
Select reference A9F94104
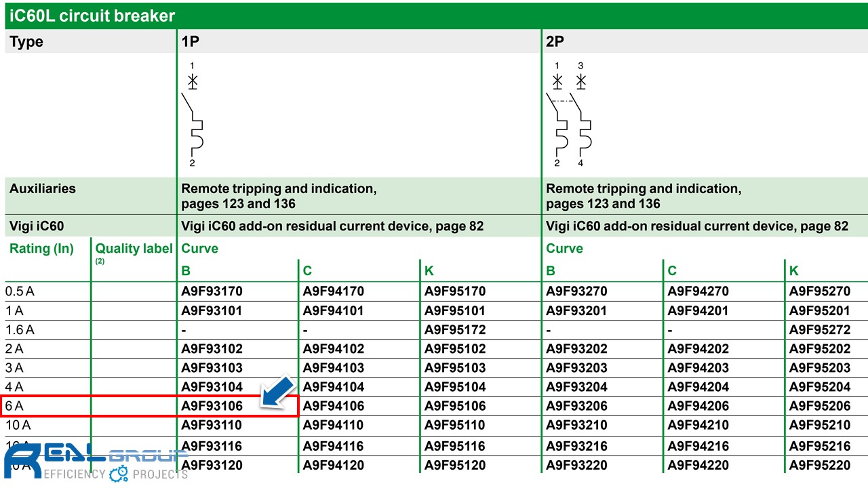tap(334, 386)
